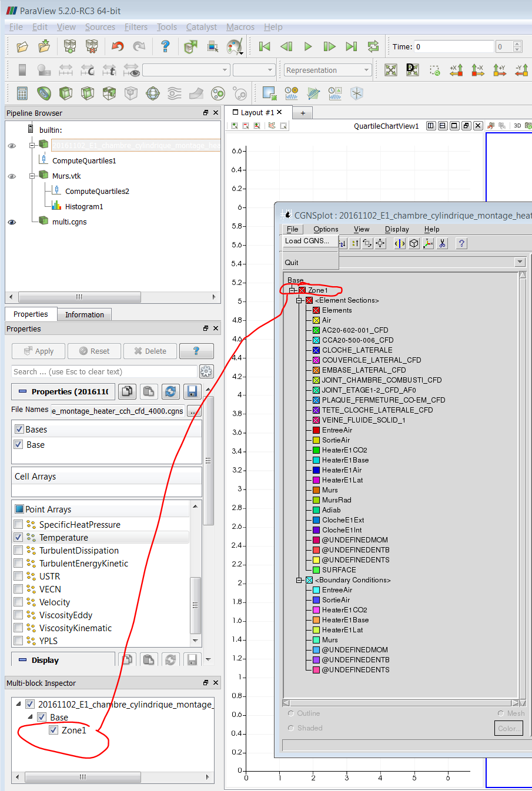The image size is (532, 791).
Task: Open the Filters menu
Action: point(136,27)
